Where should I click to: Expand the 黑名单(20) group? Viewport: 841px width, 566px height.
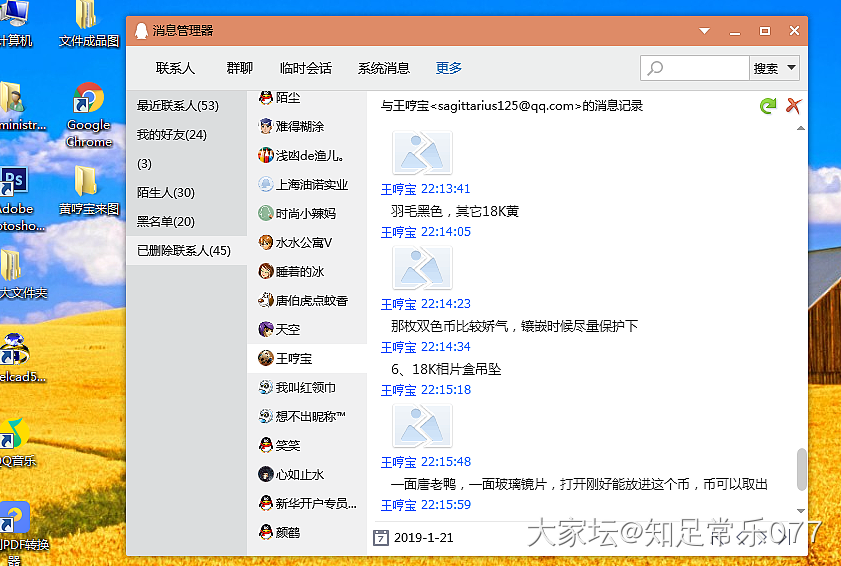[x=166, y=221]
